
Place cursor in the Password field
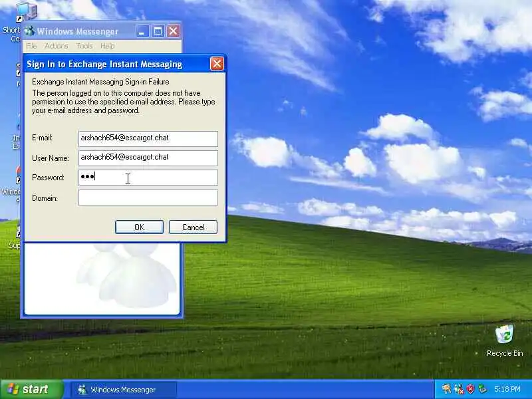[x=148, y=178]
